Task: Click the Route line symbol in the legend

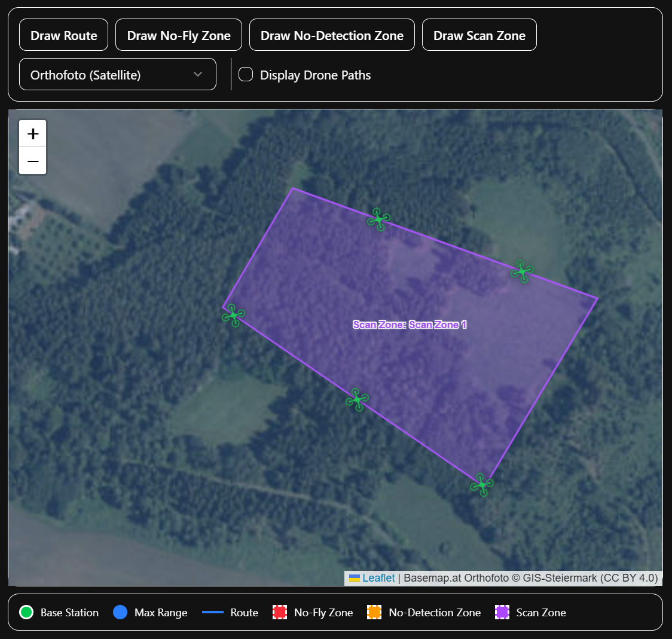Action: (x=215, y=612)
